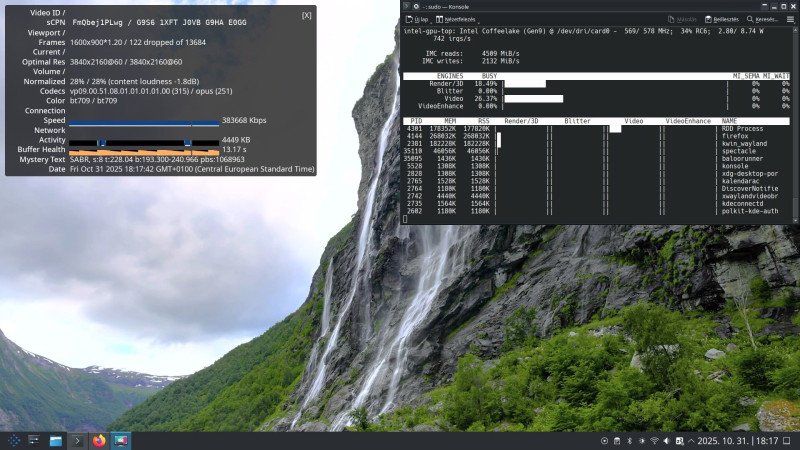Click the 'polkit-kde-auth' process name
Image resolution: width=800 pixels, height=450 pixels.
[750, 211]
